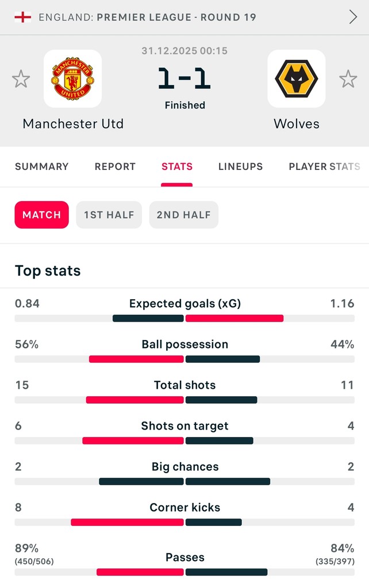This screenshot has height=588, width=369.
Task: Open the Player Stats tab
Action: point(324,167)
